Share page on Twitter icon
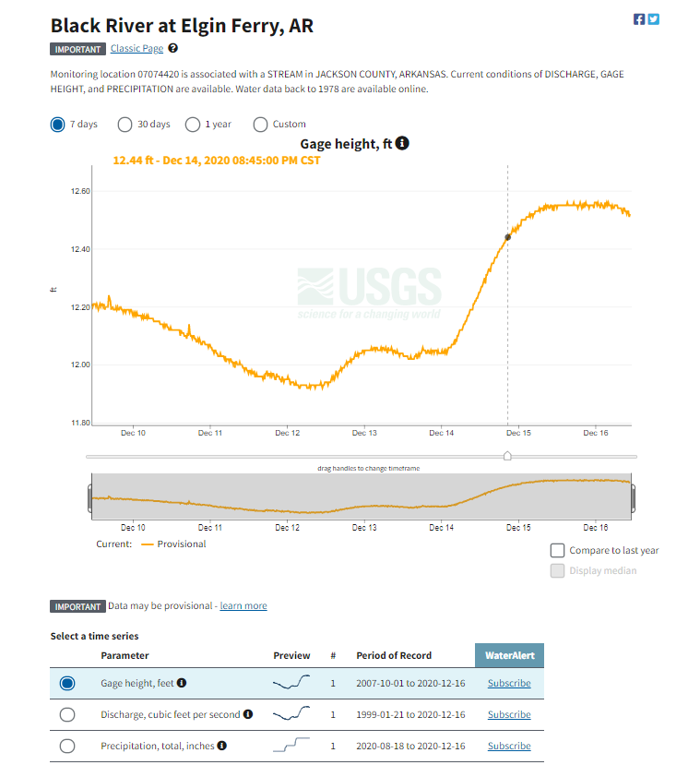 click(654, 19)
